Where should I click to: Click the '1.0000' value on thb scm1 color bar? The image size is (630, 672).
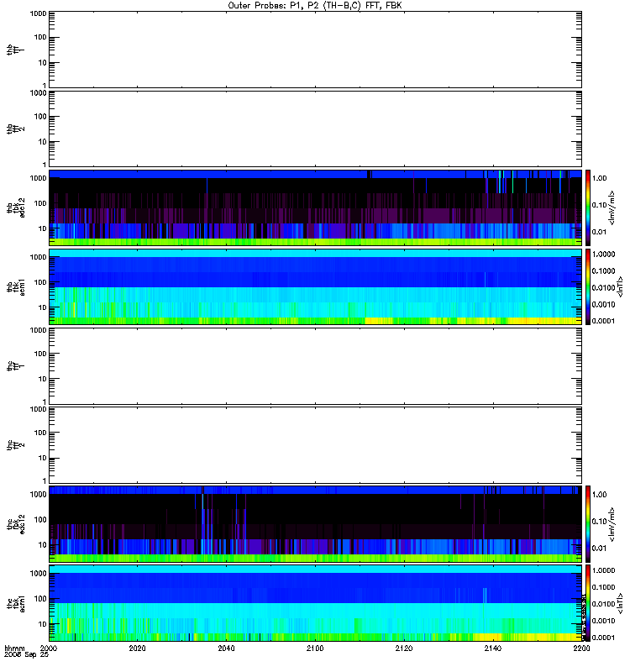(603, 255)
